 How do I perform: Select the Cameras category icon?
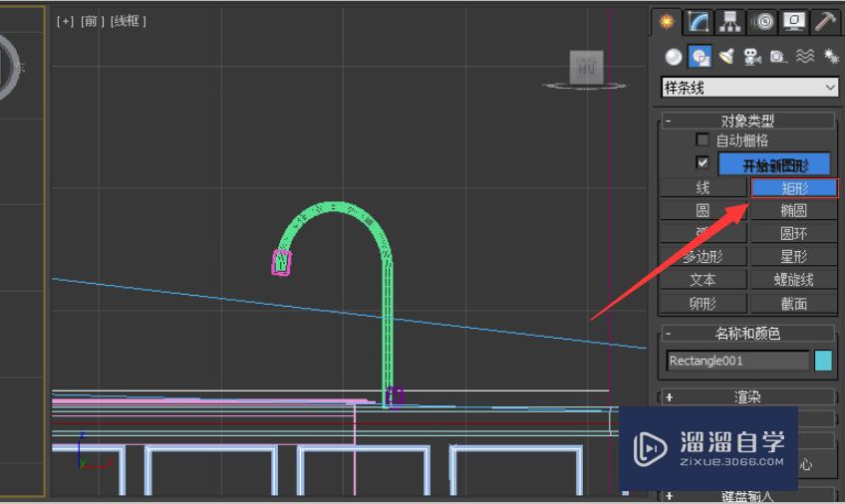(752, 57)
